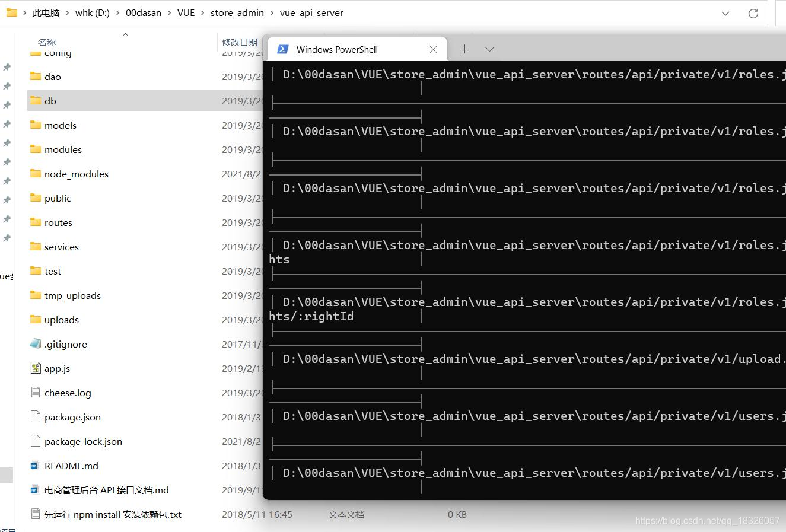The width and height of the screenshot is (786, 532).
Task: Click the 先运行 npm install txt file icon
Action: tap(36, 514)
